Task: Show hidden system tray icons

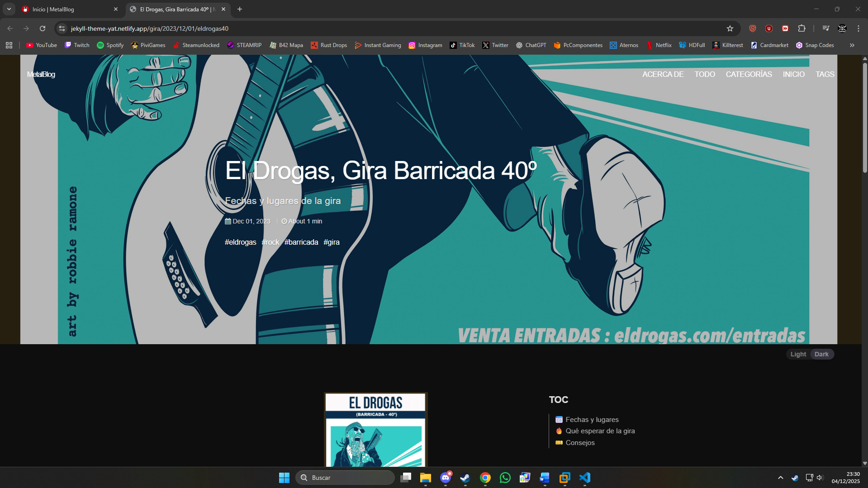Action: [x=780, y=478]
